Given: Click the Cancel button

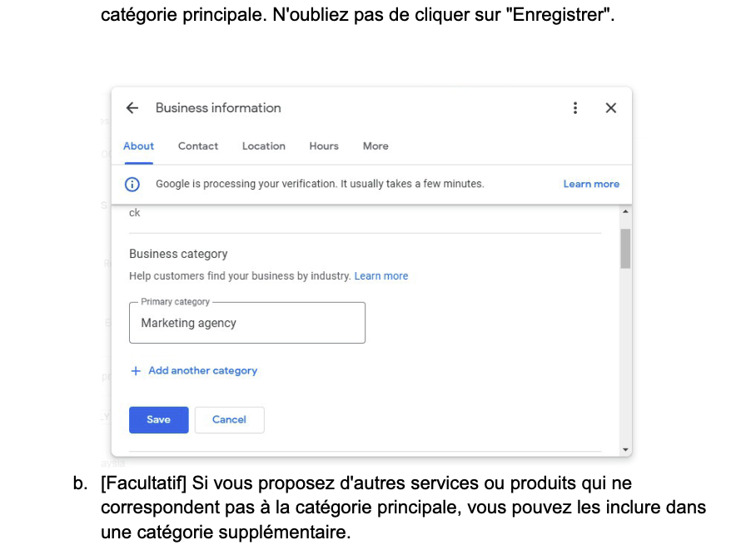Looking at the screenshot, I should [229, 420].
